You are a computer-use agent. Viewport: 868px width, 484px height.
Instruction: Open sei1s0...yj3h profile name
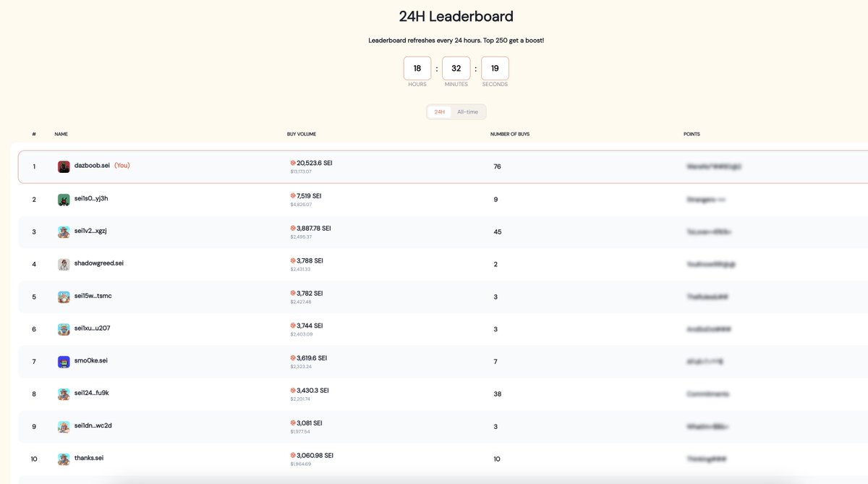pos(91,198)
